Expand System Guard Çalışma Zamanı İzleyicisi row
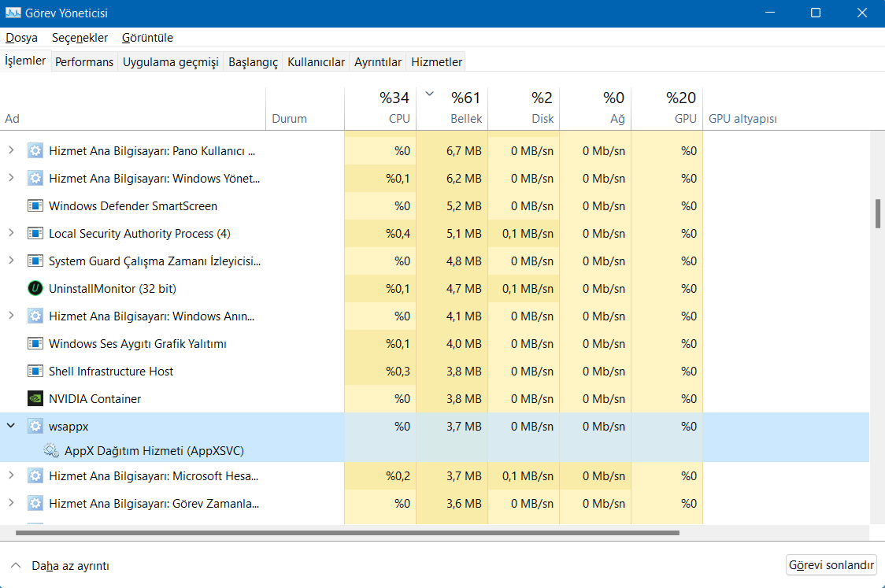Screen dimensions: 885x588 (x=11, y=261)
